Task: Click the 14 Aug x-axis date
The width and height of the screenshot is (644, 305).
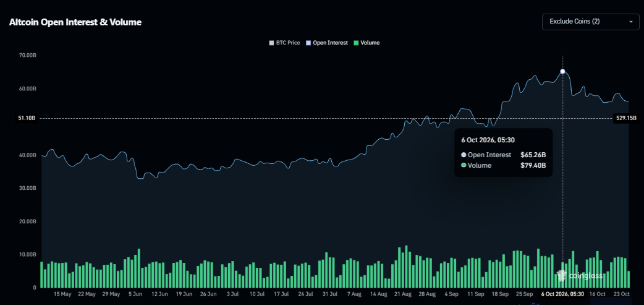Action: point(378,294)
